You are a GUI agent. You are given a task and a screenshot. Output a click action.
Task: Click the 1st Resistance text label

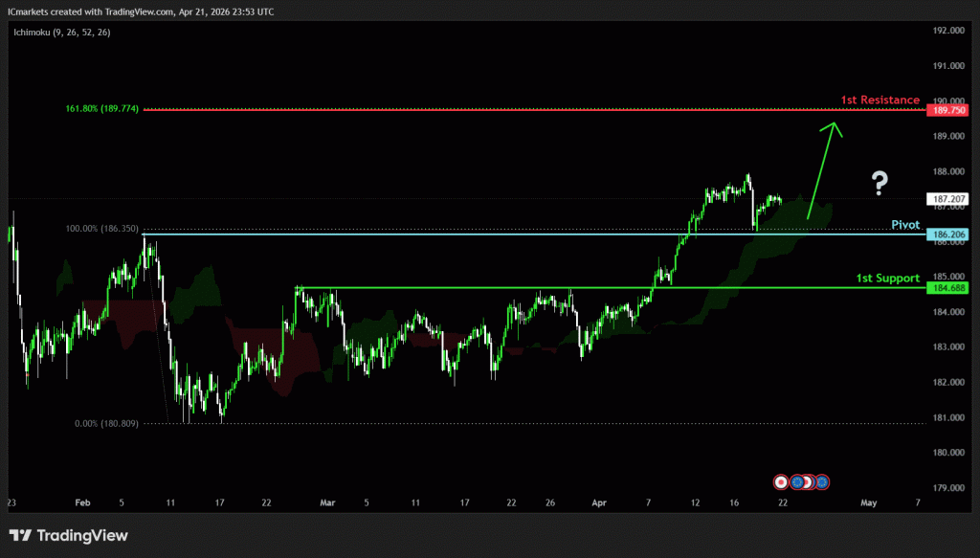click(x=880, y=100)
